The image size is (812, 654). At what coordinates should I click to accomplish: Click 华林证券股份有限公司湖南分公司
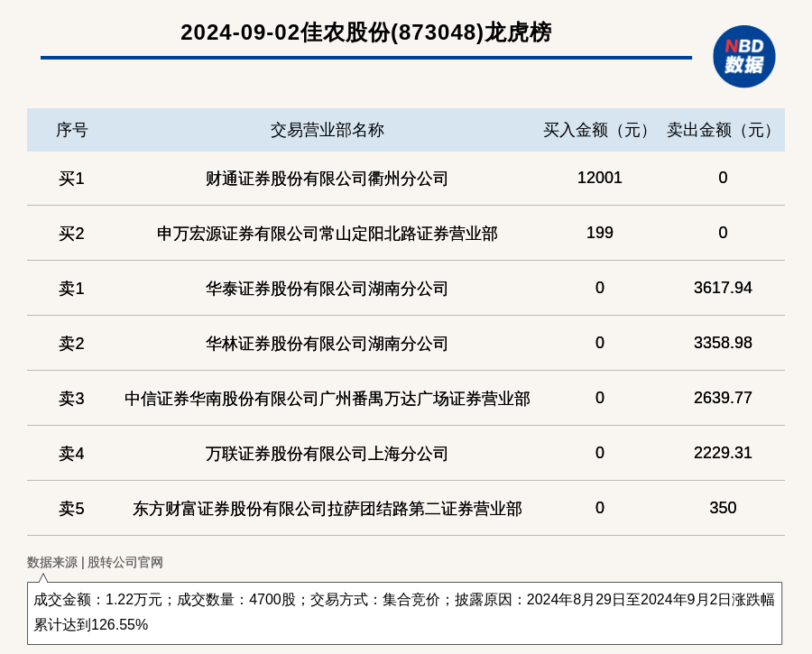point(327,344)
